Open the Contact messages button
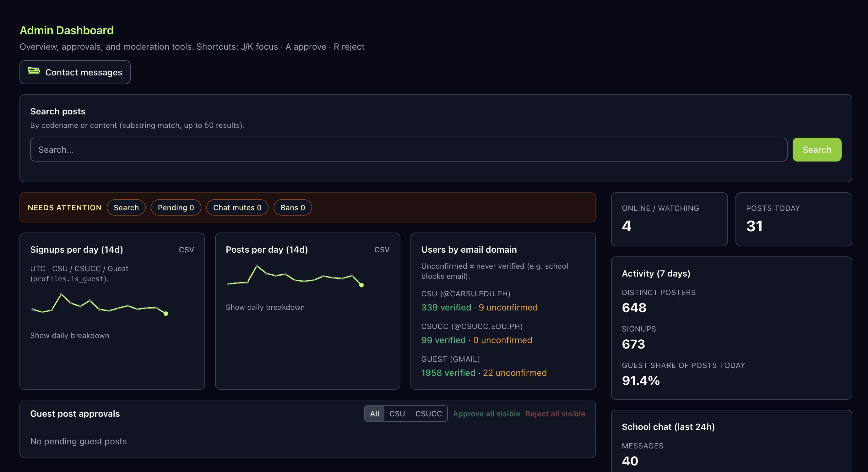The image size is (868, 472). tap(75, 72)
